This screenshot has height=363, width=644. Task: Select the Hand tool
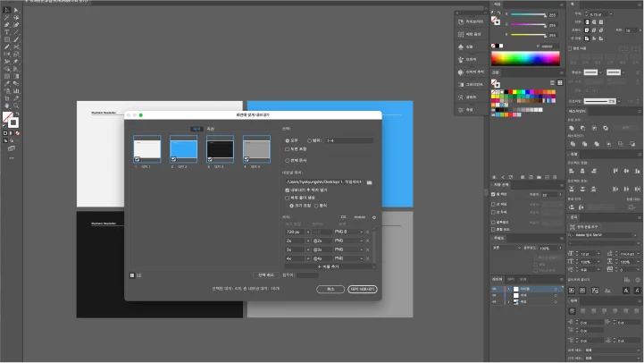7,106
